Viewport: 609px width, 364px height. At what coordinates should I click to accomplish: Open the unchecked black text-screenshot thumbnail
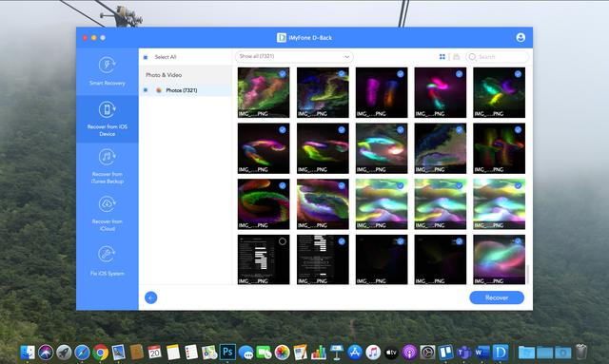pos(264,259)
